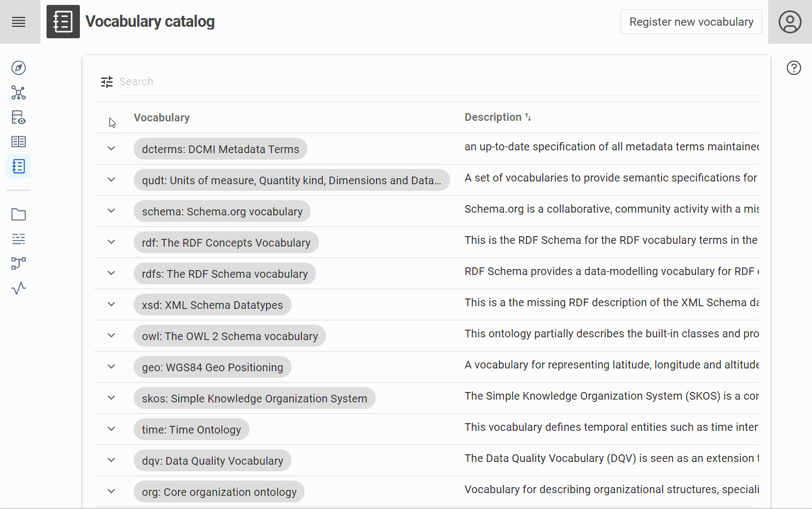The image size is (812, 509).
Task: Open the hamburger main menu
Action: click(19, 22)
